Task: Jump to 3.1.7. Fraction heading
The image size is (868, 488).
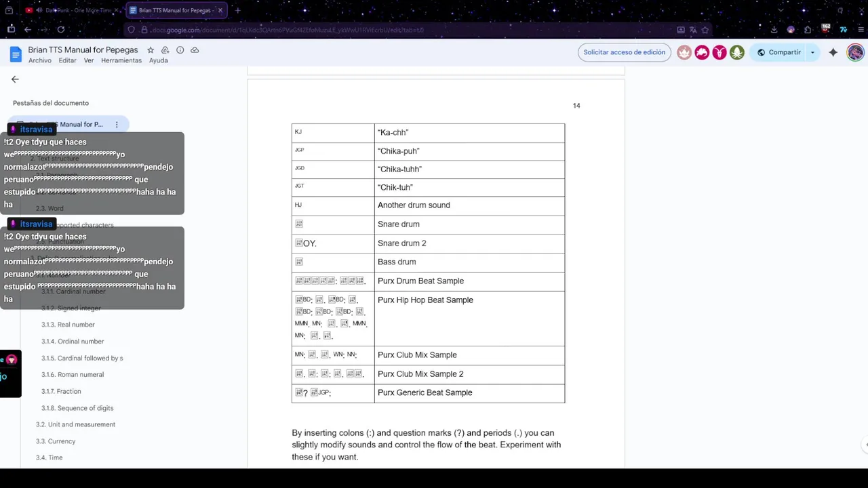Action: point(61,392)
